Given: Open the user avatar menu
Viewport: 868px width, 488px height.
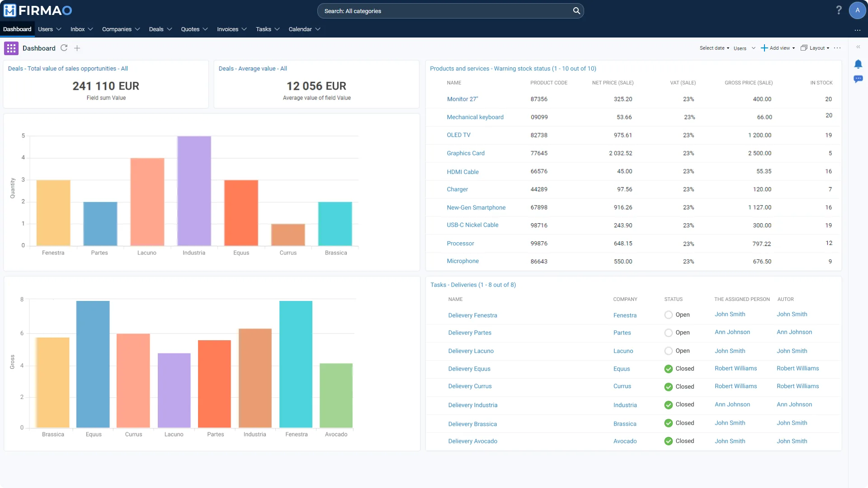Looking at the screenshot, I should tap(857, 10).
